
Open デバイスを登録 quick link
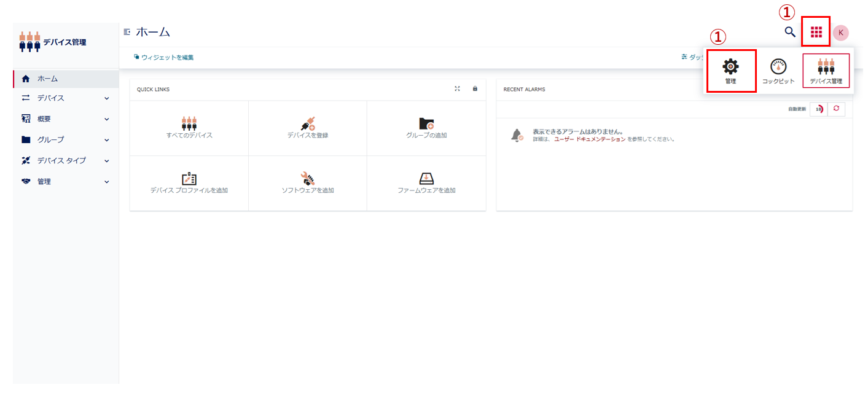coord(308,128)
